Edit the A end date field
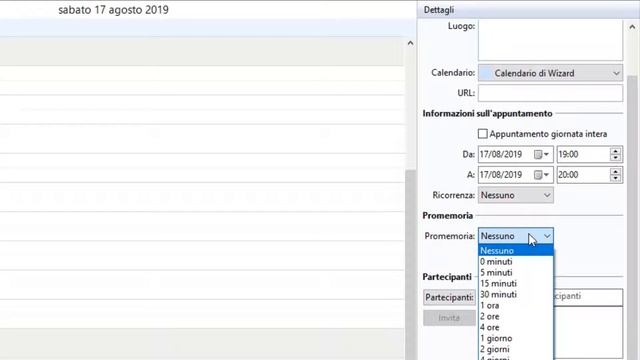 [x=504, y=175]
